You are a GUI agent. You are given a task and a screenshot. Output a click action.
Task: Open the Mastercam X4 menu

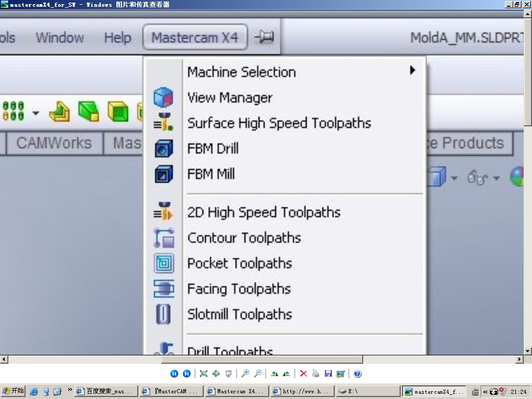click(195, 37)
